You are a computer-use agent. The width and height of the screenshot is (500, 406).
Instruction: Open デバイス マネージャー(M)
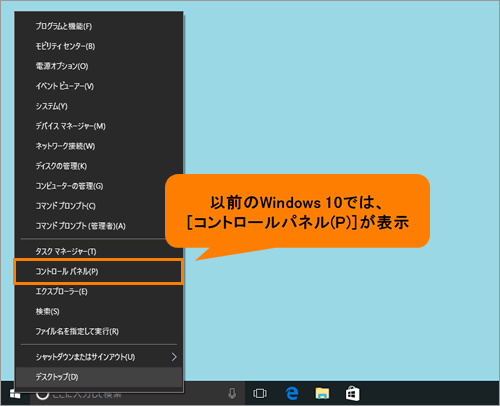99,126
